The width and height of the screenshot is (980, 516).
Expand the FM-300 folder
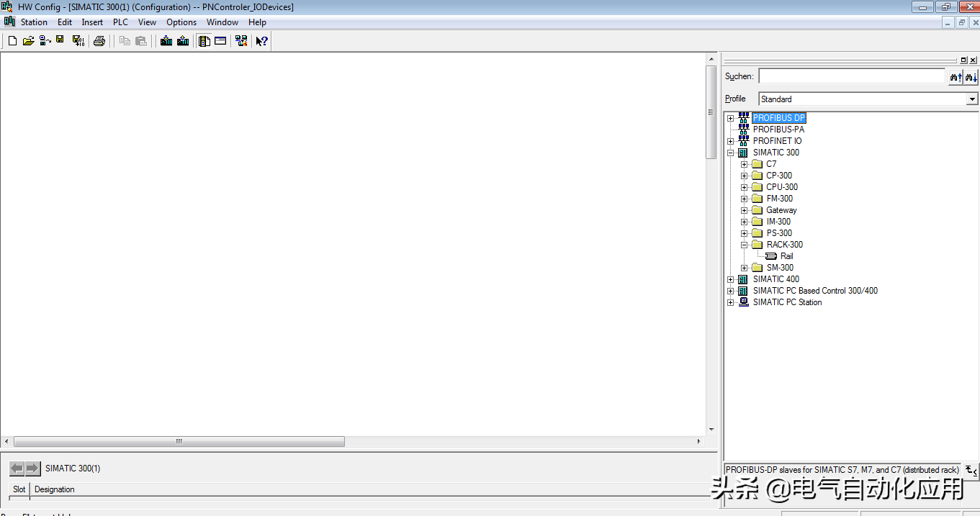(745, 199)
